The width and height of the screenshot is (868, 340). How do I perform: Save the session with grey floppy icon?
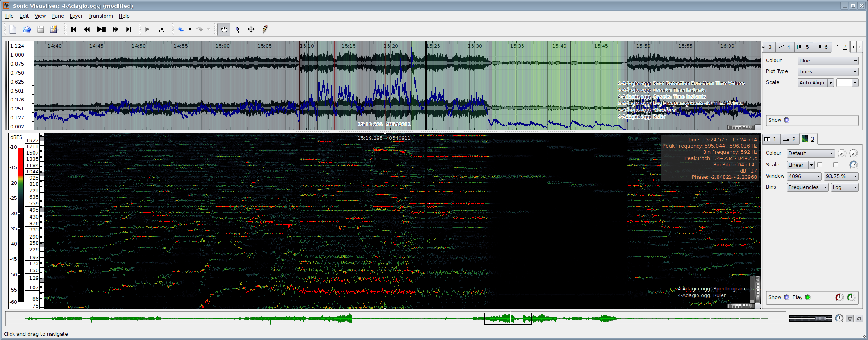(x=41, y=29)
